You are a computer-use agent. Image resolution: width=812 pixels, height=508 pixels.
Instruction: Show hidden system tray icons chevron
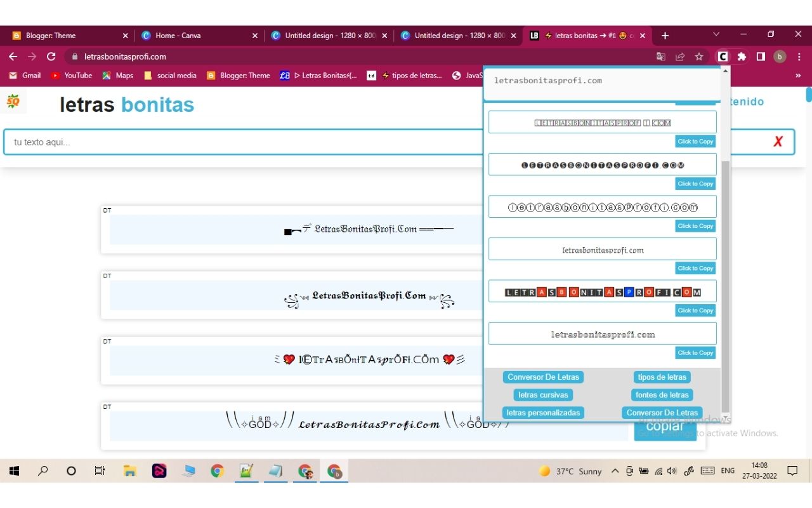[615, 471]
